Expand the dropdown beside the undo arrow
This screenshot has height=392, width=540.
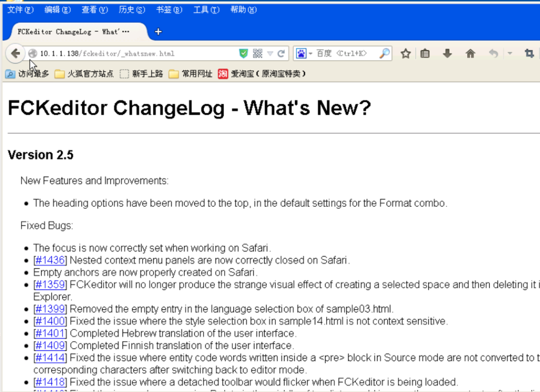[x=510, y=53]
